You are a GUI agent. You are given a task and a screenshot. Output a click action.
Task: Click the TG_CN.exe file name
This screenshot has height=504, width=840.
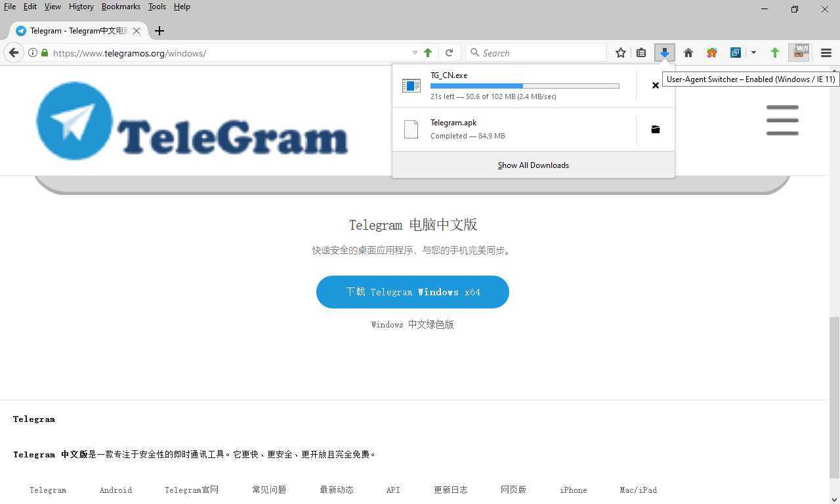(x=449, y=75)
